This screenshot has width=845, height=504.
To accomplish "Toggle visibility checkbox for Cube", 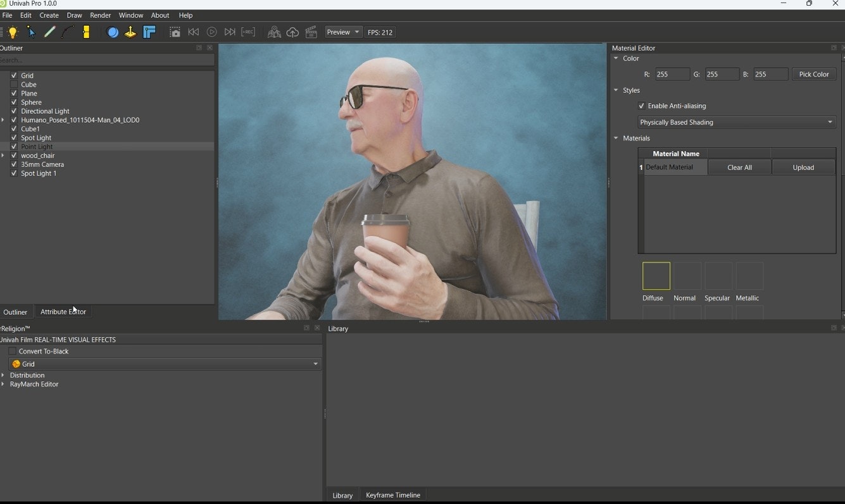I will pyautogui.click(x=14, y=85).
